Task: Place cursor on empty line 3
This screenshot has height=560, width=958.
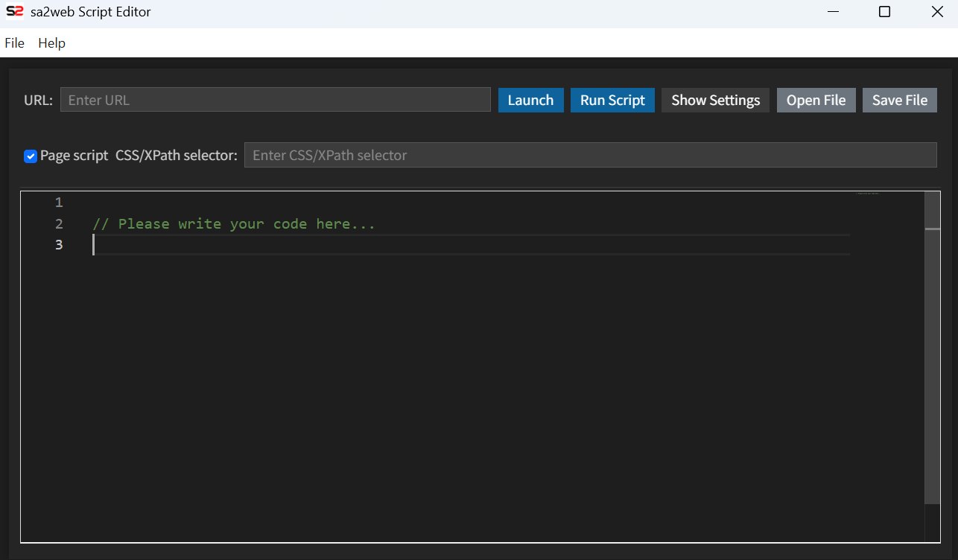Action: click(471, 245)
